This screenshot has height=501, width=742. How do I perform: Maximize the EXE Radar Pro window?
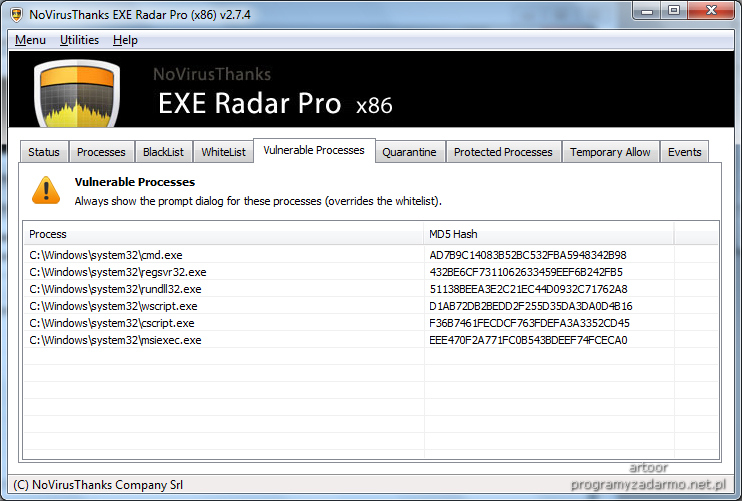pos(674,10)
